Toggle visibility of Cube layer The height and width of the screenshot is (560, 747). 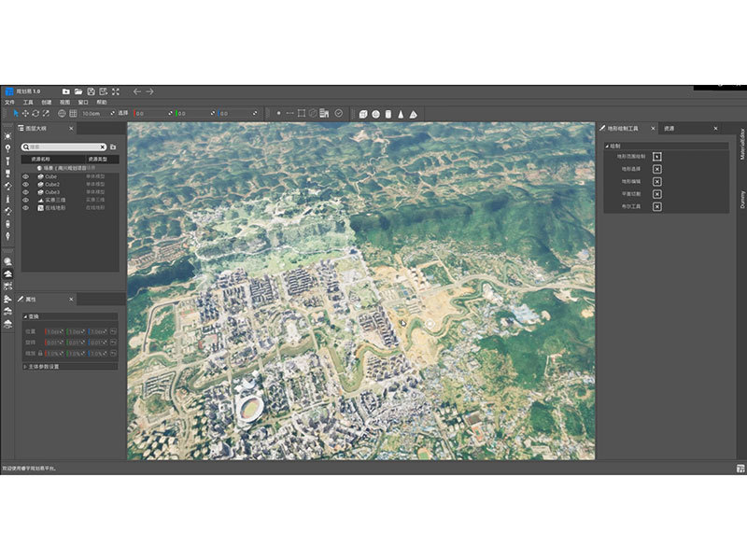26,176
